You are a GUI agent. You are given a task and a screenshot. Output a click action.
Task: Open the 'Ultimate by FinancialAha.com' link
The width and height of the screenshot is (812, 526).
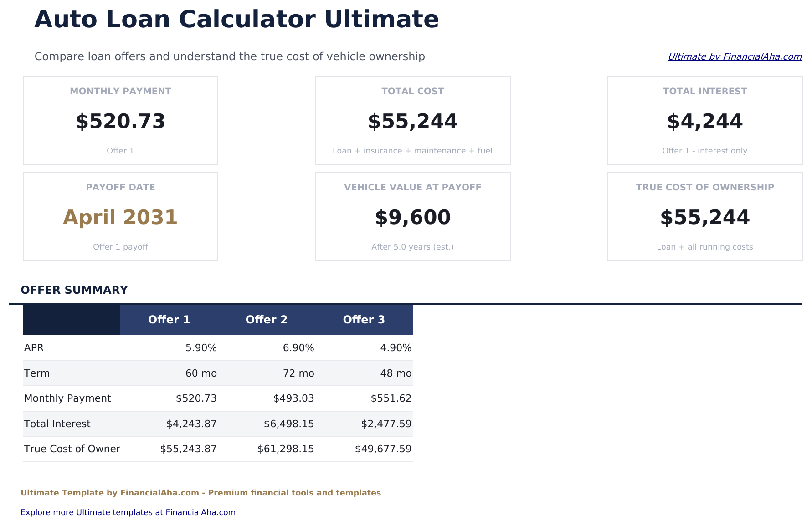[734, 56]
